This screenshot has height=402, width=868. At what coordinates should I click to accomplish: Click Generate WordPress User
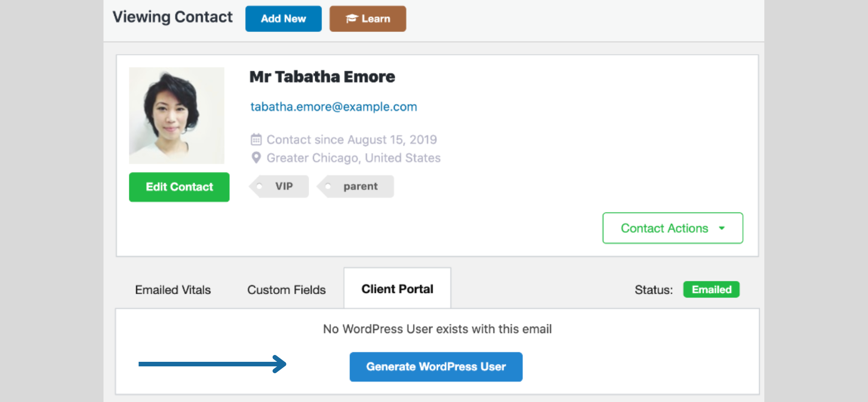coord(436,367)
